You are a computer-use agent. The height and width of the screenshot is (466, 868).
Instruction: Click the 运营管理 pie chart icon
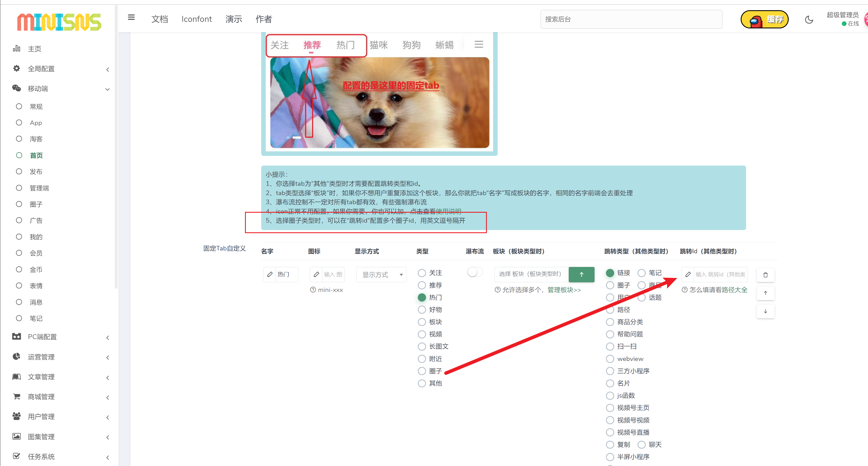pos(16,356)
